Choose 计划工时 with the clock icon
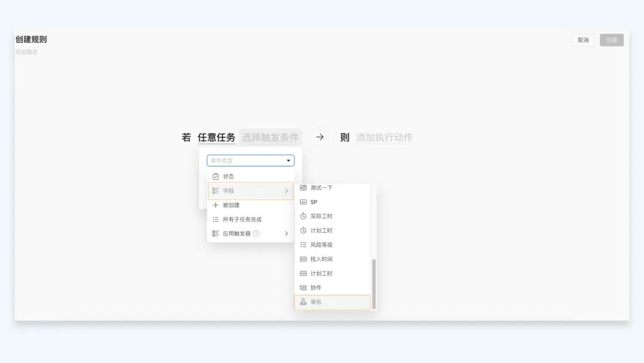This screenshot has width=644, height=363. (x=332, y=230)
